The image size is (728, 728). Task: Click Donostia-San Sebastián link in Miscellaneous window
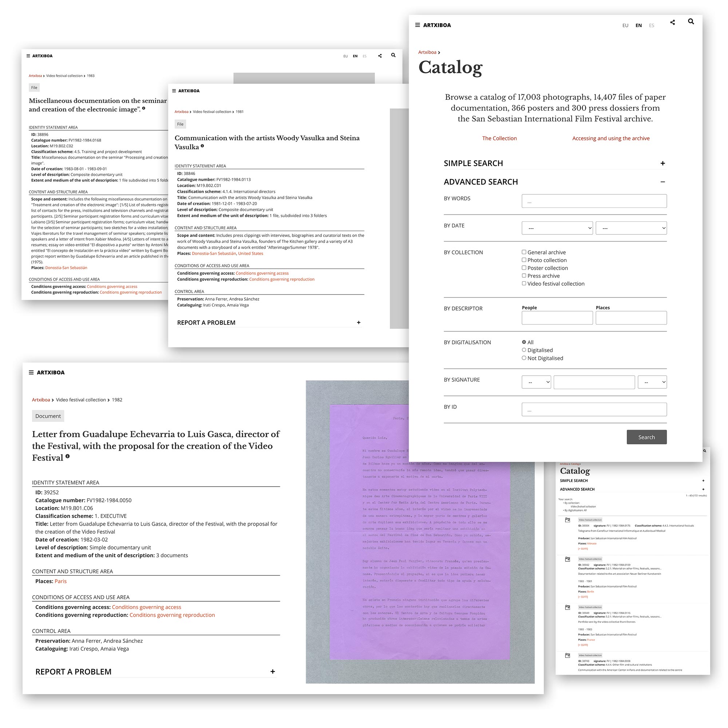coord(66,268)
